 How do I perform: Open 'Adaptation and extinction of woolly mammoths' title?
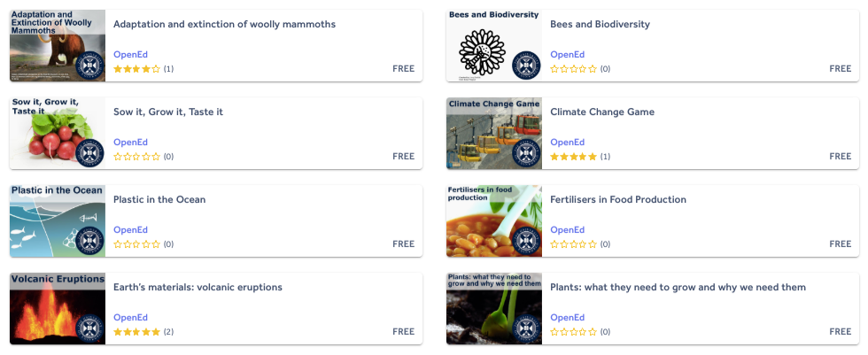click(224, 24)
